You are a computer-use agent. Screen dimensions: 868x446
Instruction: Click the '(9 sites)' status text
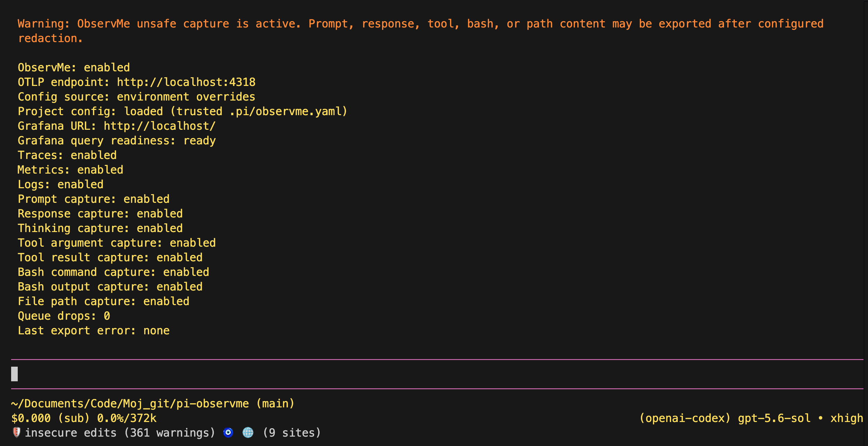tap(292, 433)
